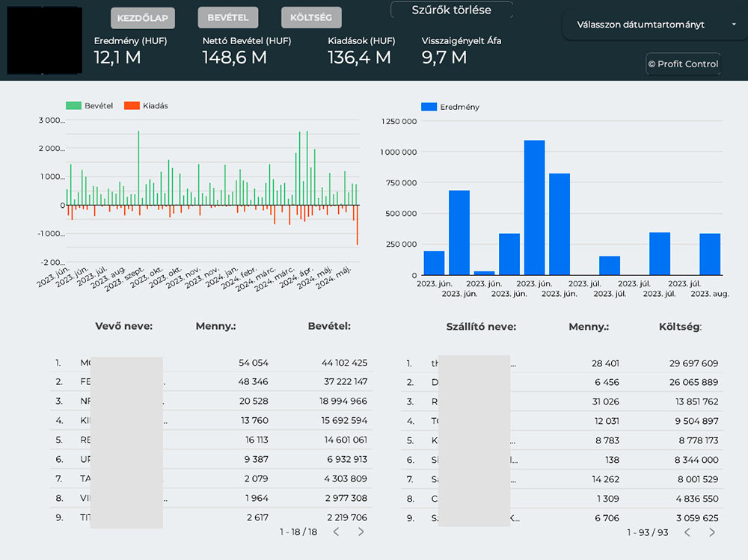Sort by Vevő neve column header

tap(124, 327)
